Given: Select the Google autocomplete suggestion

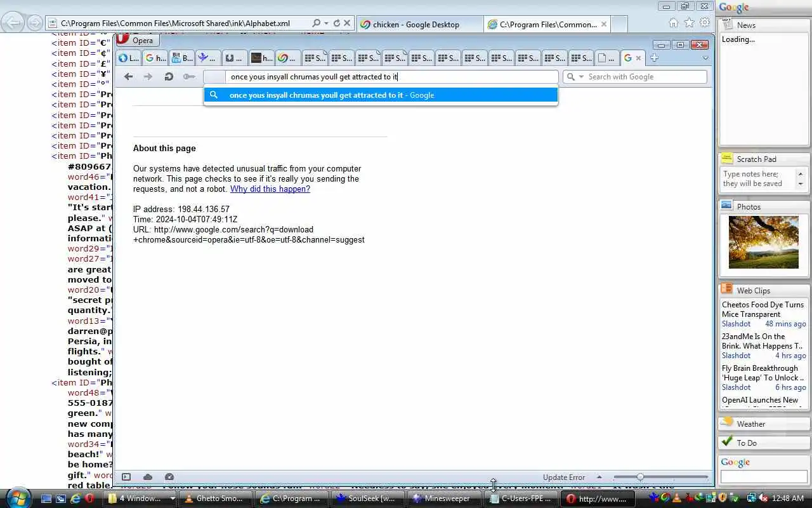Looking at the screenshot, I should pos(381,95).
